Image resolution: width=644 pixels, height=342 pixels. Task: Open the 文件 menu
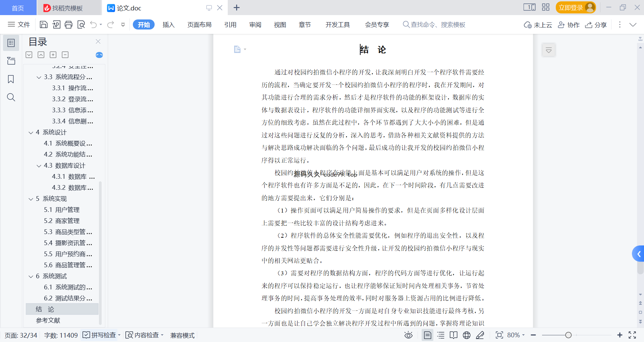point(19,24)
